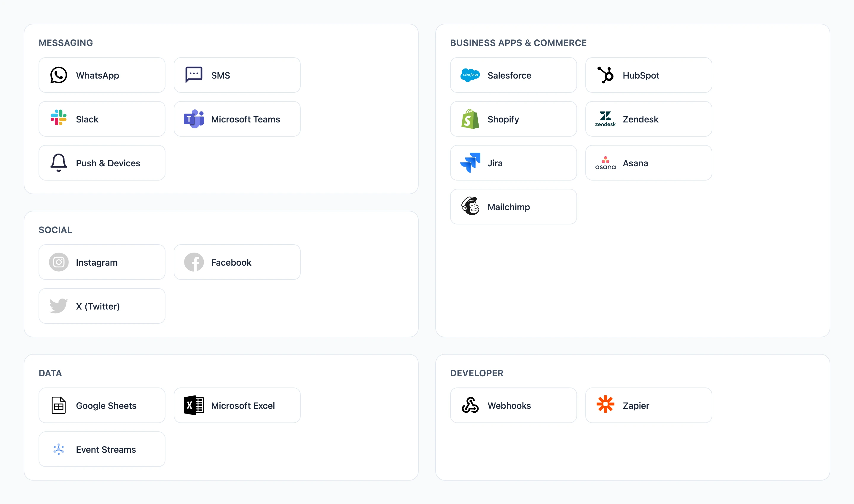The height and width of the screenshot is (504, 854).
Task: Click the Facebook logo icon
Action: pyautogui.click(x=194, y=262)
